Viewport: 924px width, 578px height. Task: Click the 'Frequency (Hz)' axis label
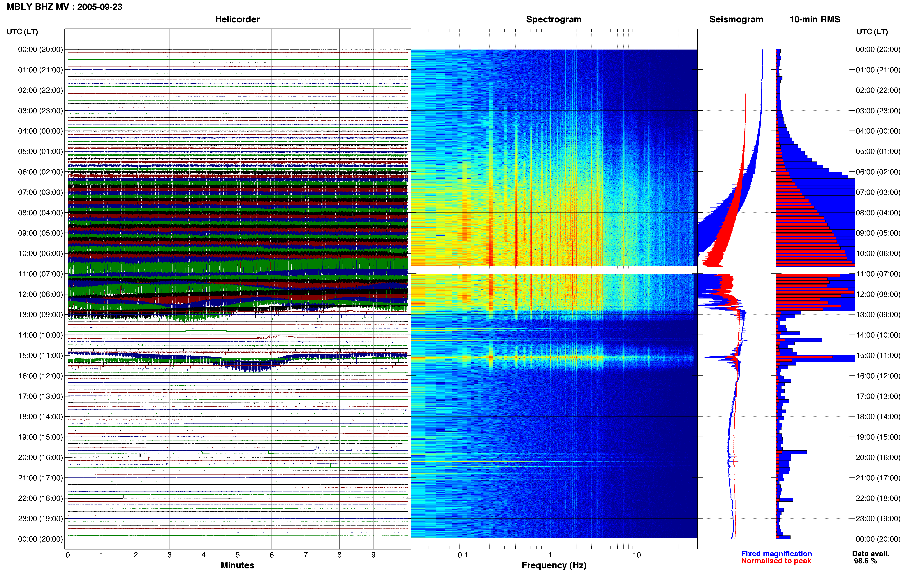(554, 565)
